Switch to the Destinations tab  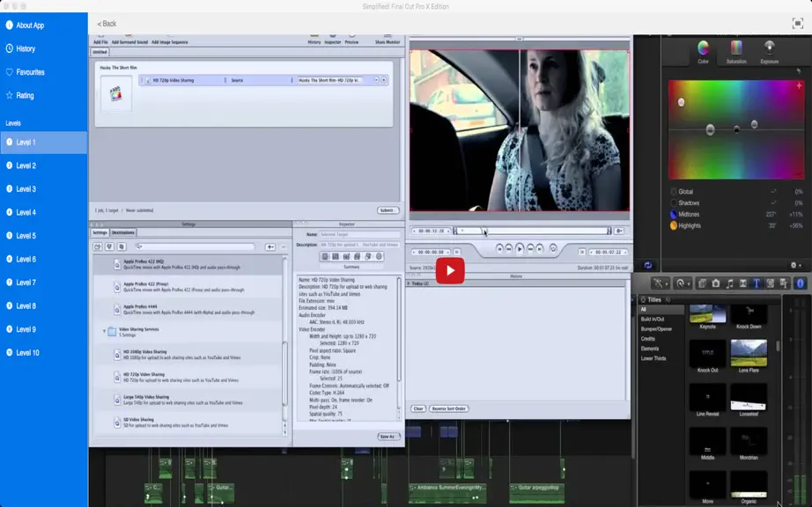122,232
